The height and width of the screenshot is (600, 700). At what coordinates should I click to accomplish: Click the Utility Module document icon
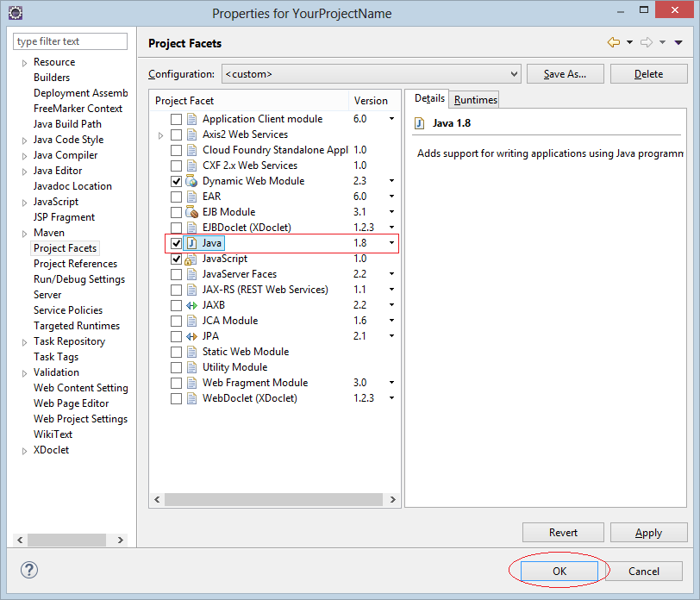point(192,367)
